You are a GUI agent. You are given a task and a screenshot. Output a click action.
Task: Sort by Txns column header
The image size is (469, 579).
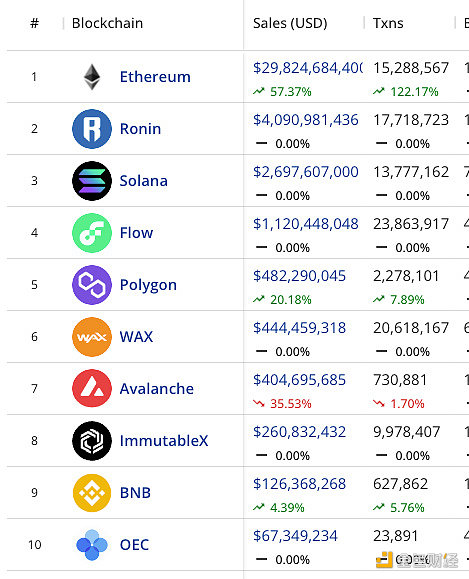[x=388, y=23]
